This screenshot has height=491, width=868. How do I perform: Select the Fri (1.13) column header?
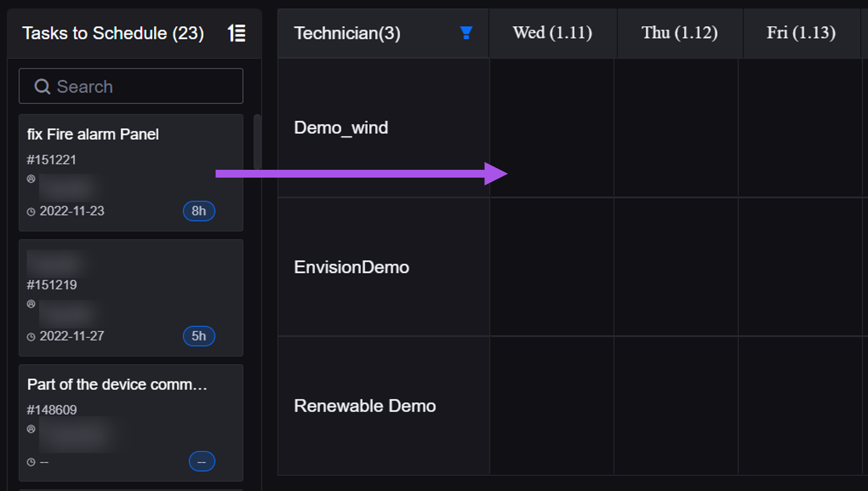[x=800, y=33]
